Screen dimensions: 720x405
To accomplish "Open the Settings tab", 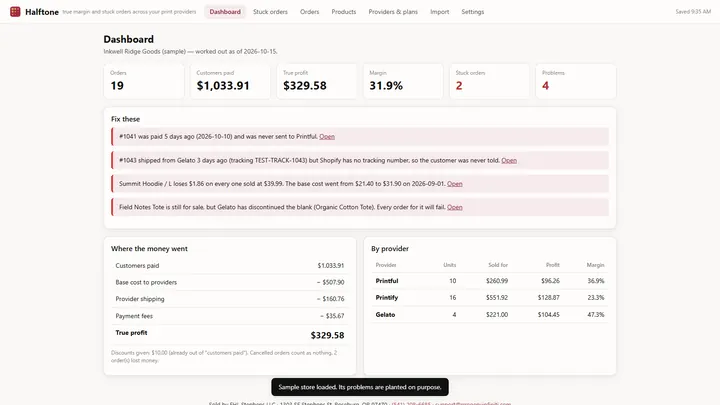I will coord(472,12).
